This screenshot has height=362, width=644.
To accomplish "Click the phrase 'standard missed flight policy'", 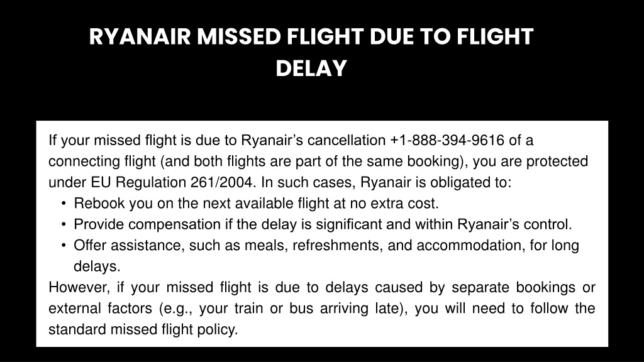I will pyautogui.click(x=143, y=329).
